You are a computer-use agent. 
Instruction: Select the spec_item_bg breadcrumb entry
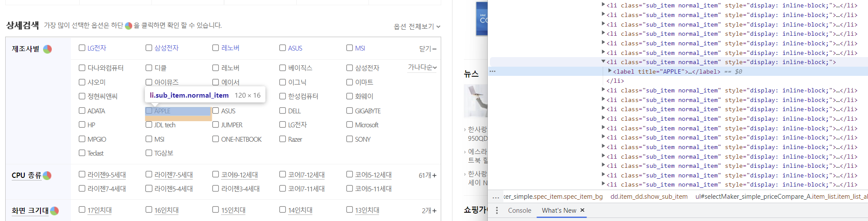(553, 197)
